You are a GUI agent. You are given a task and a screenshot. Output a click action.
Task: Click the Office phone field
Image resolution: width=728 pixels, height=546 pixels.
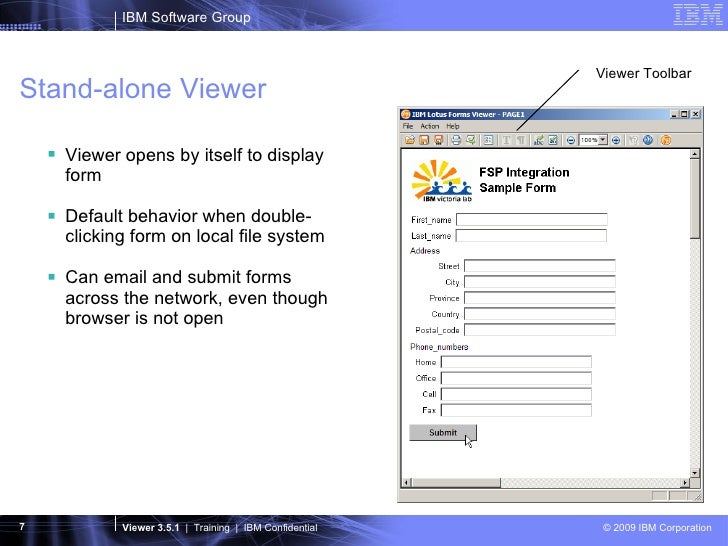pos(516,378)
